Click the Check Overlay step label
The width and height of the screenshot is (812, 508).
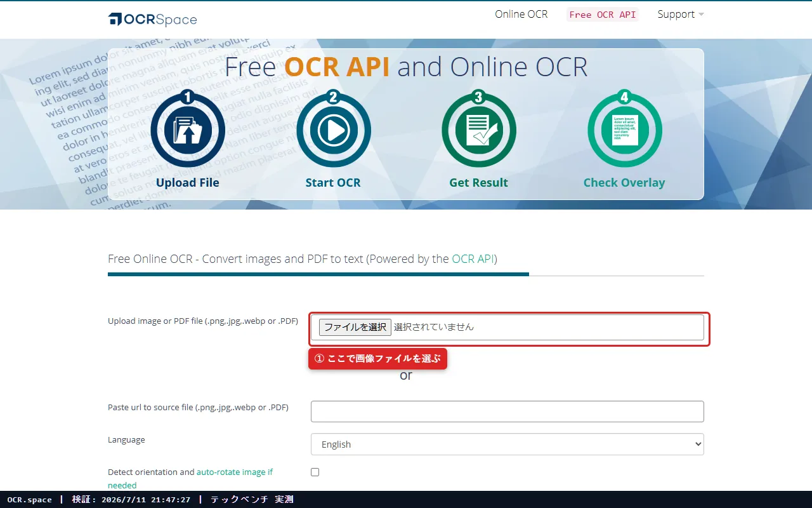pyautogui.click(x=624, y=183)
